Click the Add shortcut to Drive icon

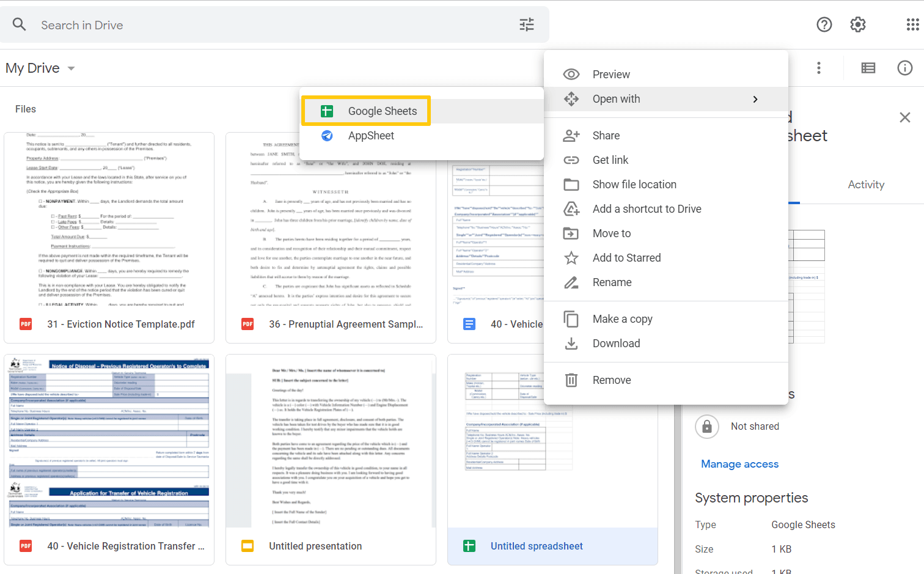[571, 209]
